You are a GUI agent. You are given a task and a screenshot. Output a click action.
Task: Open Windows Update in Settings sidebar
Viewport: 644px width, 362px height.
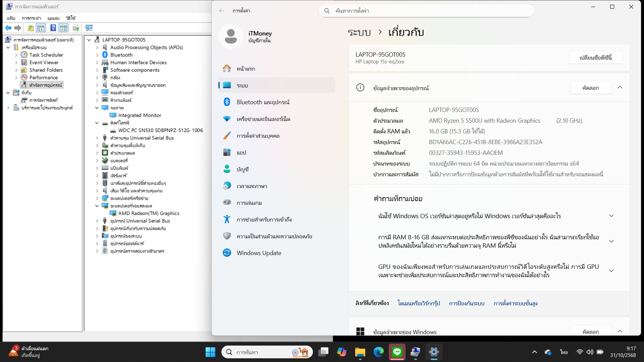coord(259,253)
